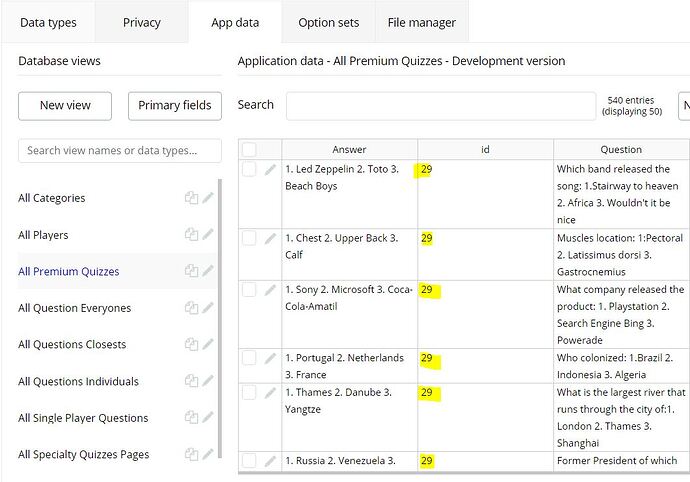
Task: Click the Primary fields button
Action: [x=175, y=105]
